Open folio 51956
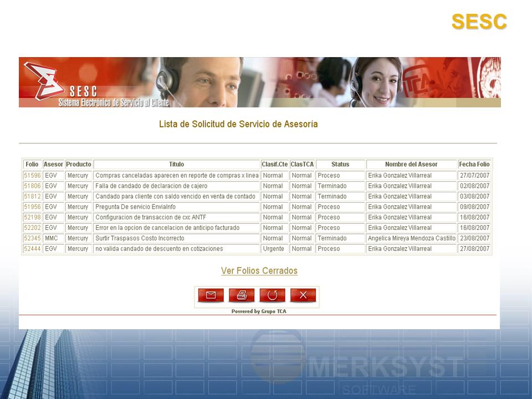The width and height of the screenshot is (532, 399). (32, 207)
